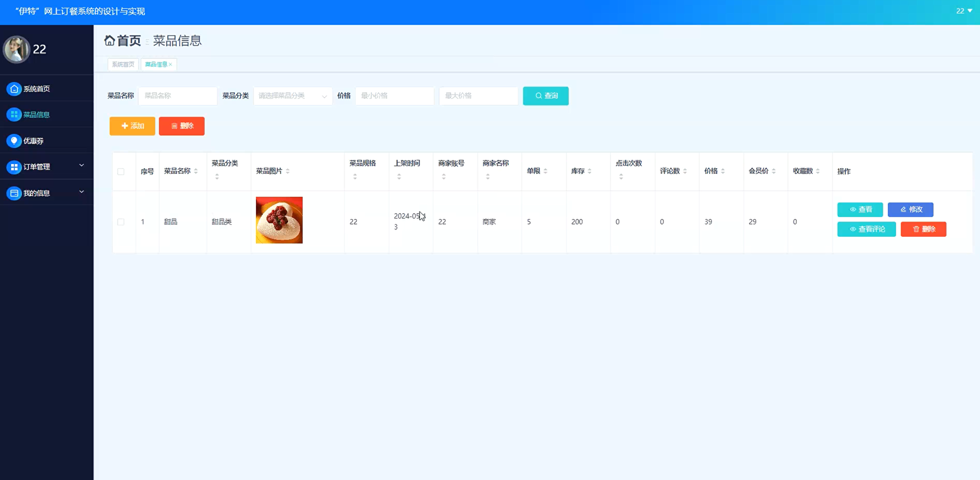
Task: Click the 我的信息 sidebar icon
Action: click(14, 193)
